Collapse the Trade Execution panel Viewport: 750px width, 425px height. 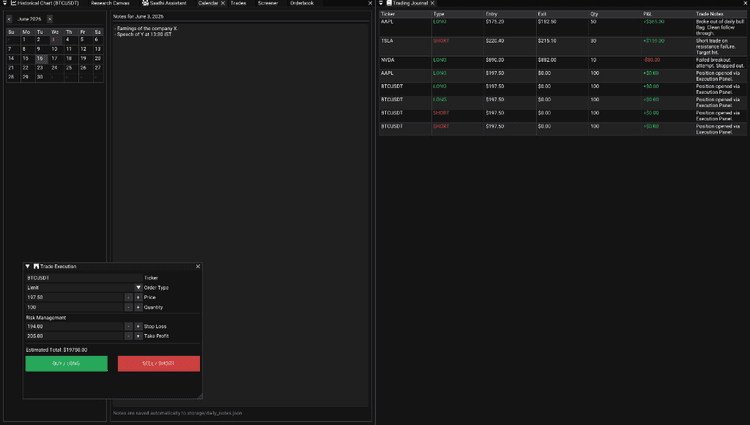(x=28, y=266)
